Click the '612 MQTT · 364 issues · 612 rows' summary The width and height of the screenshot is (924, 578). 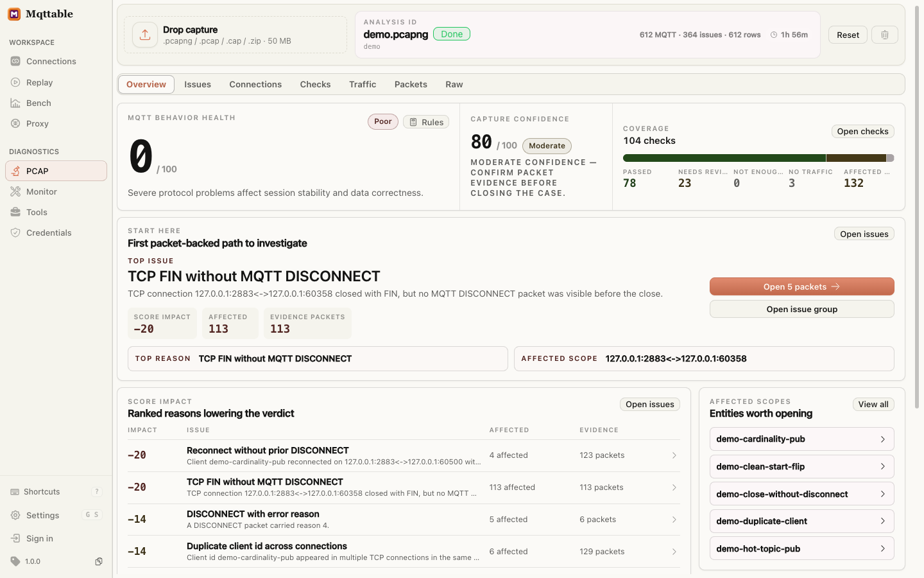pos(700,35)
